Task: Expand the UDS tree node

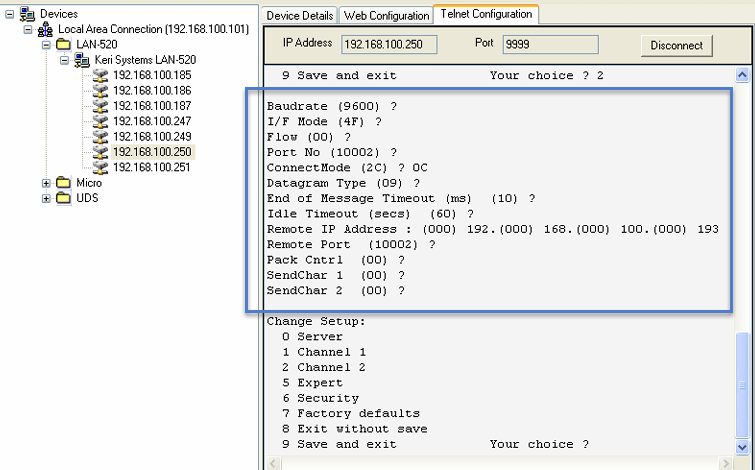Action: click(46, 198)
